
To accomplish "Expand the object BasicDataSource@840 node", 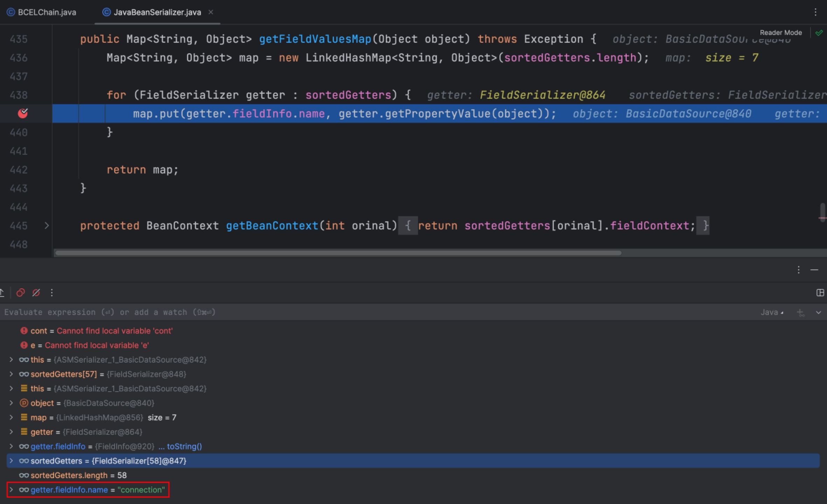I will 11,403.
